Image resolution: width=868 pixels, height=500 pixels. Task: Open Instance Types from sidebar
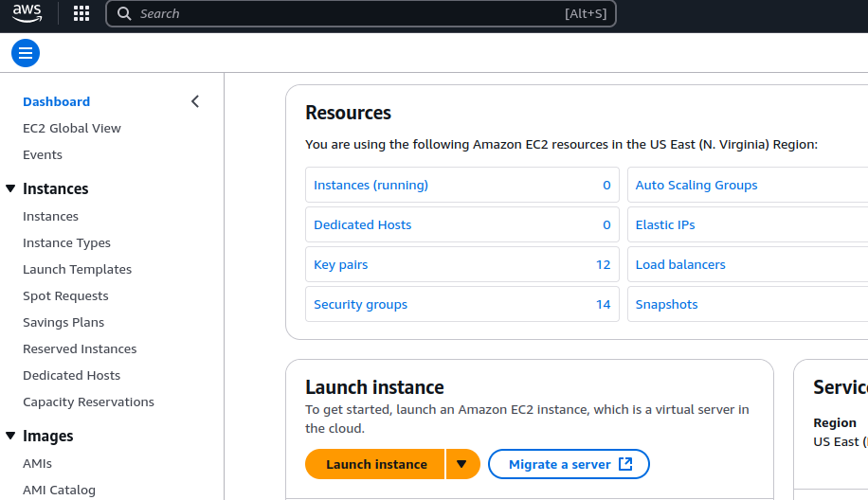66,242
